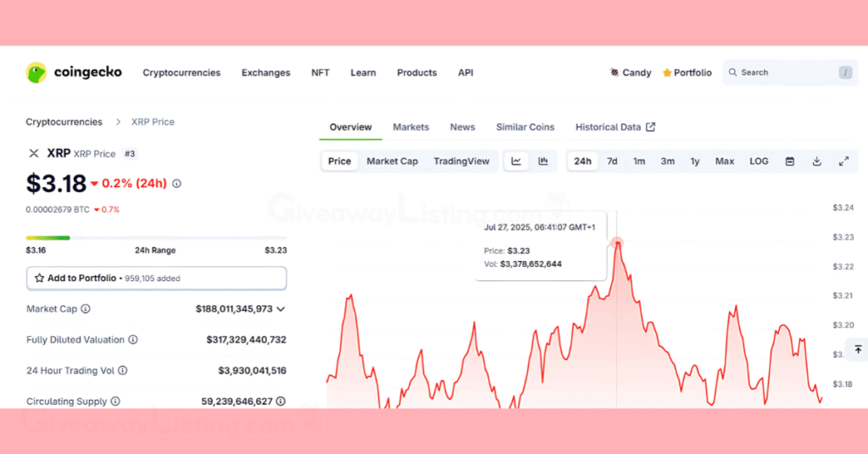The width and height of the screenshot is (868, 454).
Task: Switch to the Similar Coins tab
Action: (x=525, y=127)
